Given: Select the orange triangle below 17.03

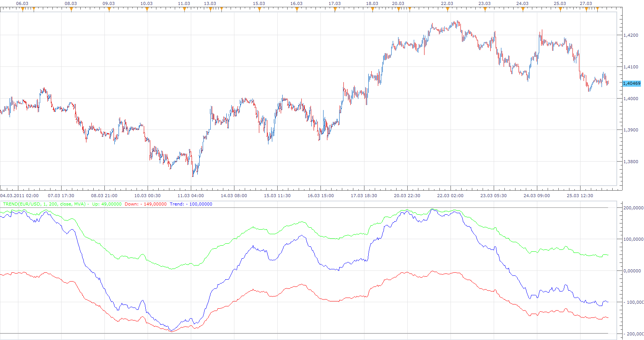Looking at the screenshot, I should pyautogui.click(x=335, y=10).
